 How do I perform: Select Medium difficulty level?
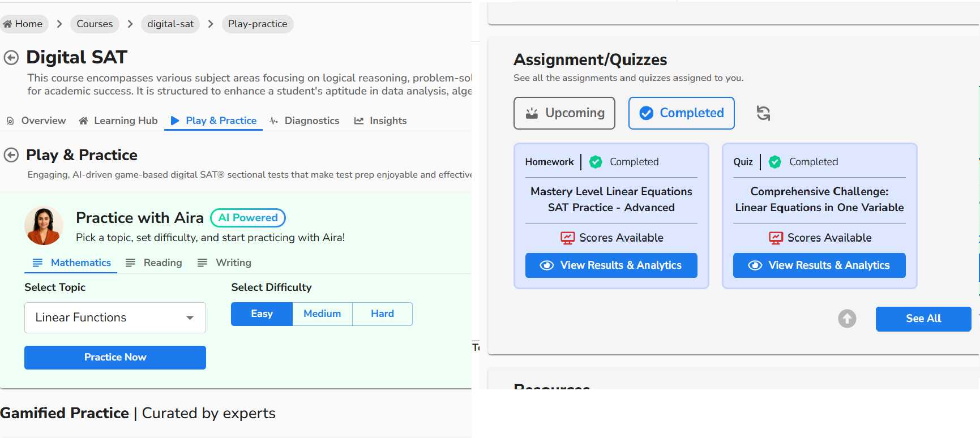click(322, 314)
